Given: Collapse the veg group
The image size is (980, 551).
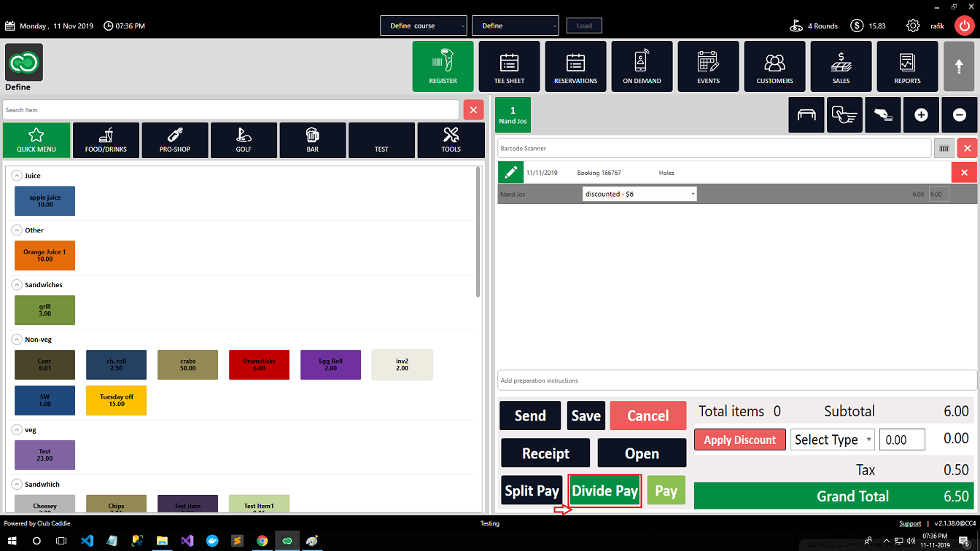Looking at the screenshot, I should [17, 430].
